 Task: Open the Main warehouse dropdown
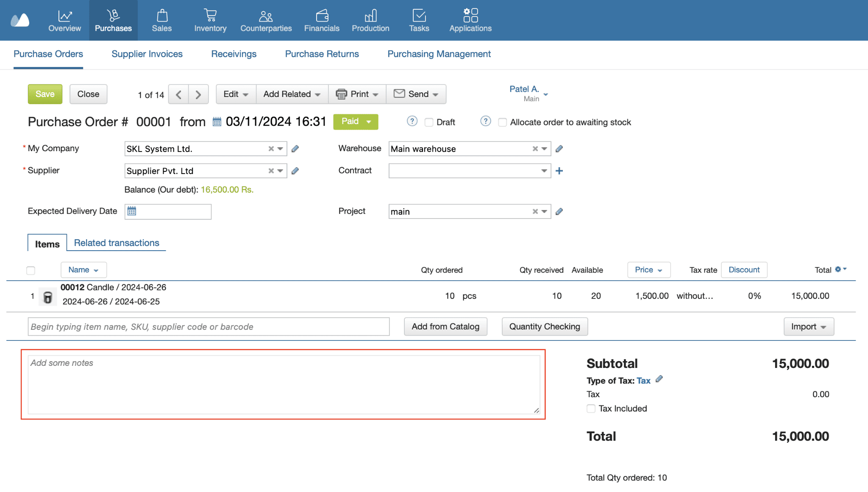[x=544, y=149]
